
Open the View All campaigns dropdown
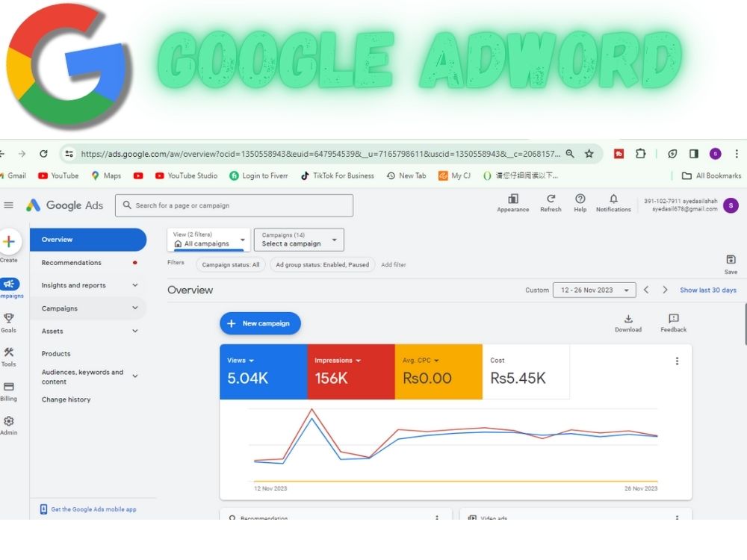point(208,240)
